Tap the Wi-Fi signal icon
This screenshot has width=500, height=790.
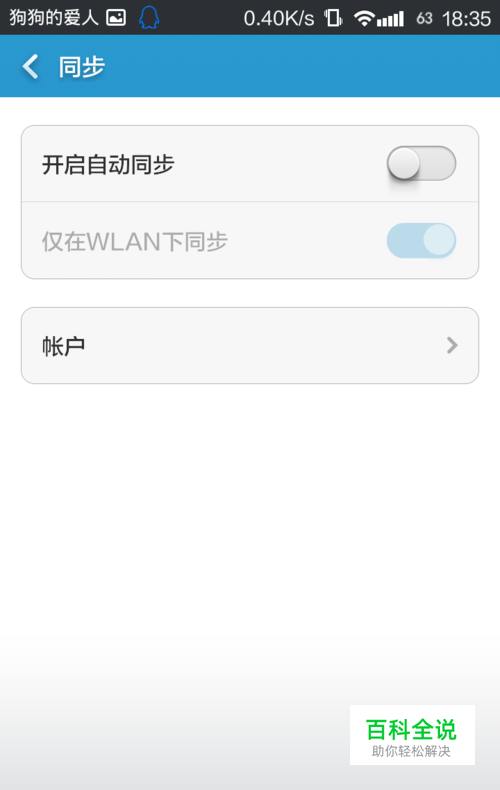(x=364, y=19)
